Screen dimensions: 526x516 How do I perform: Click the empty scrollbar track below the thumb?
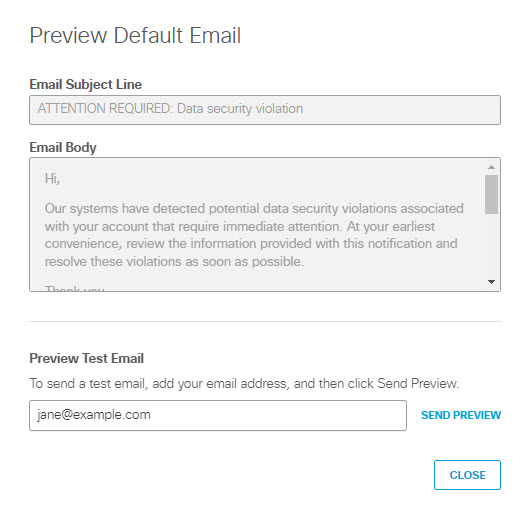pos(491,245)
